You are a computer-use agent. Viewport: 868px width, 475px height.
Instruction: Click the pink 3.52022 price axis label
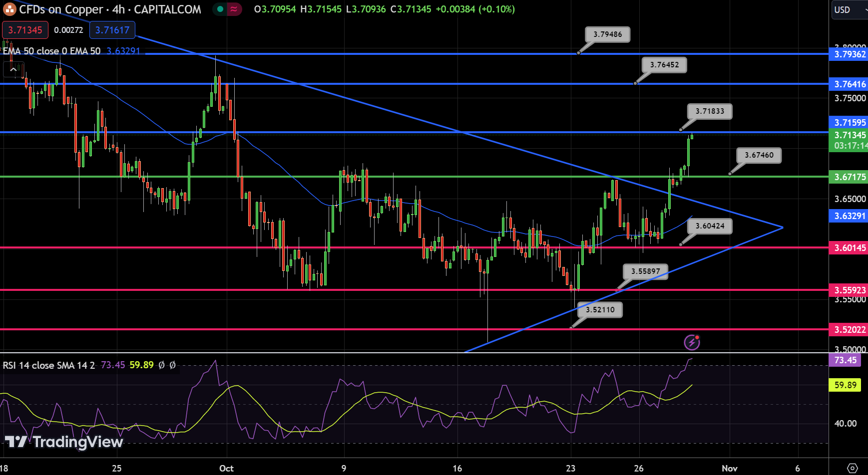849,329
